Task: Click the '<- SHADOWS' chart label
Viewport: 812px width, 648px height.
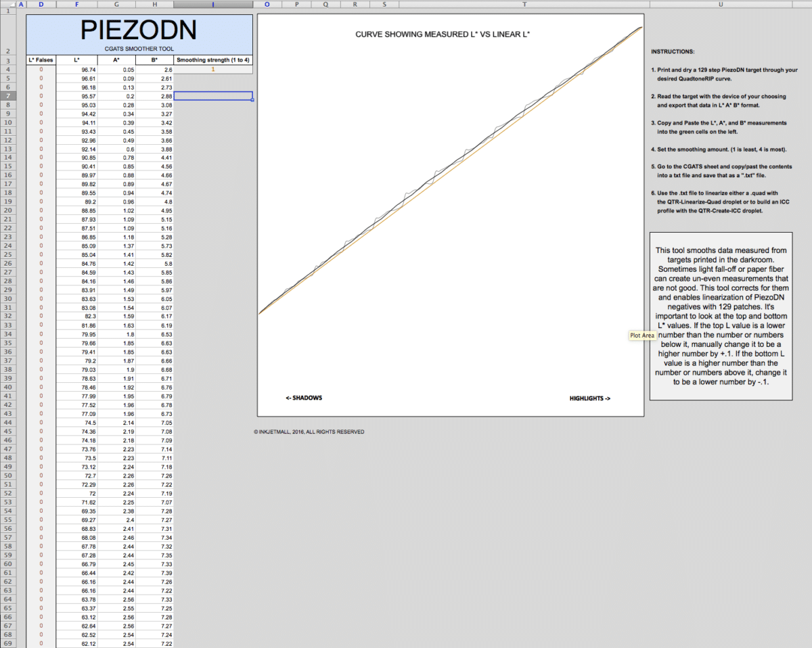Action: point(303,398)
